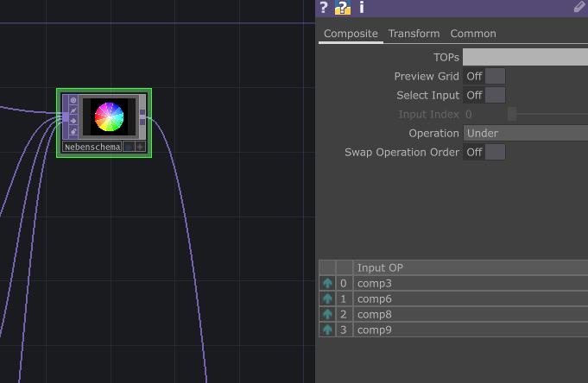Click the output connector on Nebenschema node

pos(142,117)
